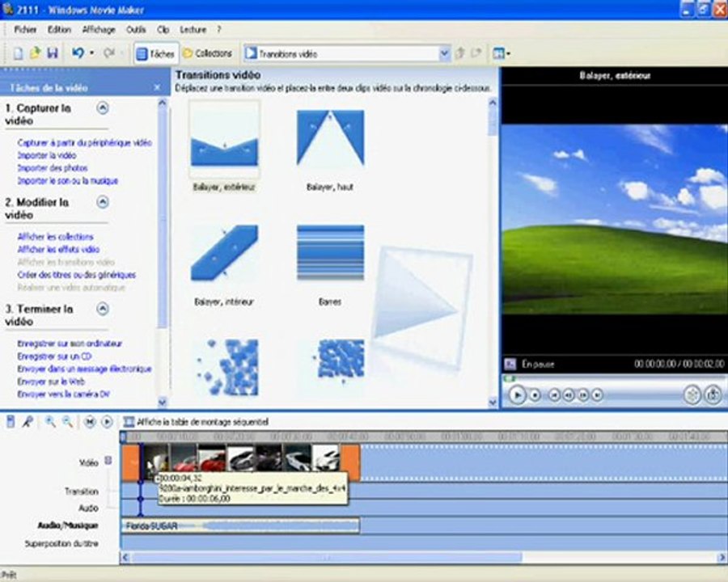The height and width of the screenshot is (582, 728).
Task: Toggle the Tâches pane button
Action: (155, 54)
